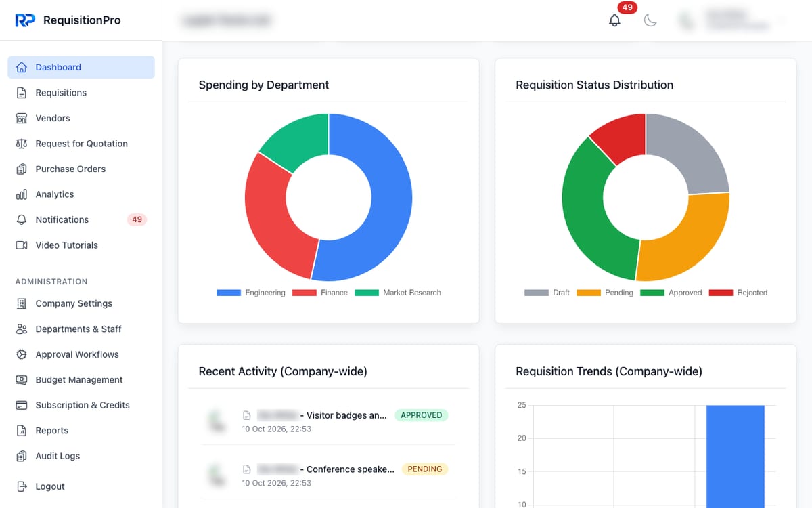Click the blue bar in Requisition Trends

tap(736, 457)
